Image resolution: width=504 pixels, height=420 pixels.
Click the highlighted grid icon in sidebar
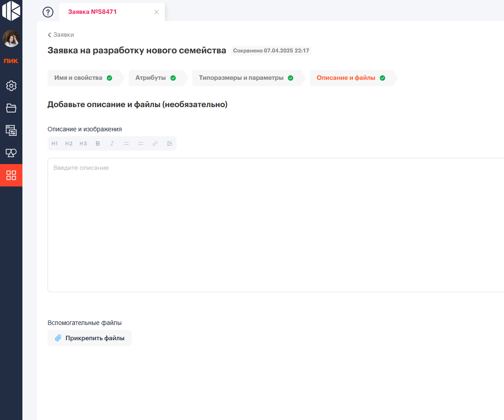pos(11,175)
